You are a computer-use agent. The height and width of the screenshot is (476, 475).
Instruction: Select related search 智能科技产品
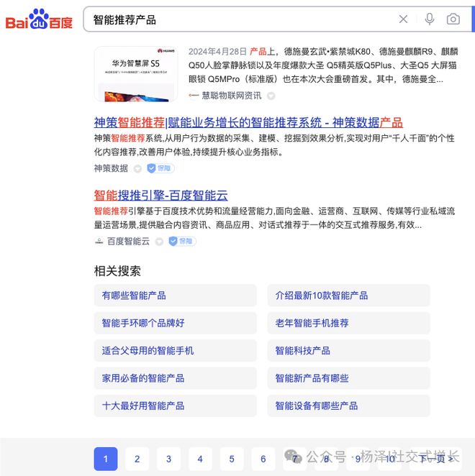click(x=348, y=351)
